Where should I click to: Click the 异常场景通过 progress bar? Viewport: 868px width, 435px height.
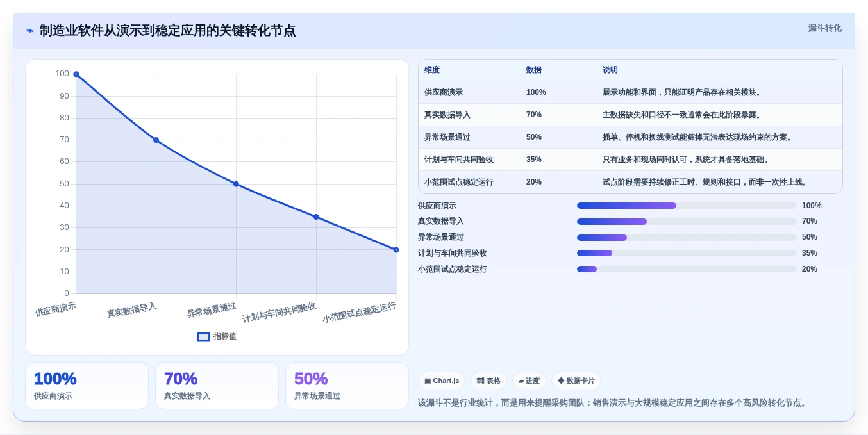pyautogui.click(x=687, y=238)
